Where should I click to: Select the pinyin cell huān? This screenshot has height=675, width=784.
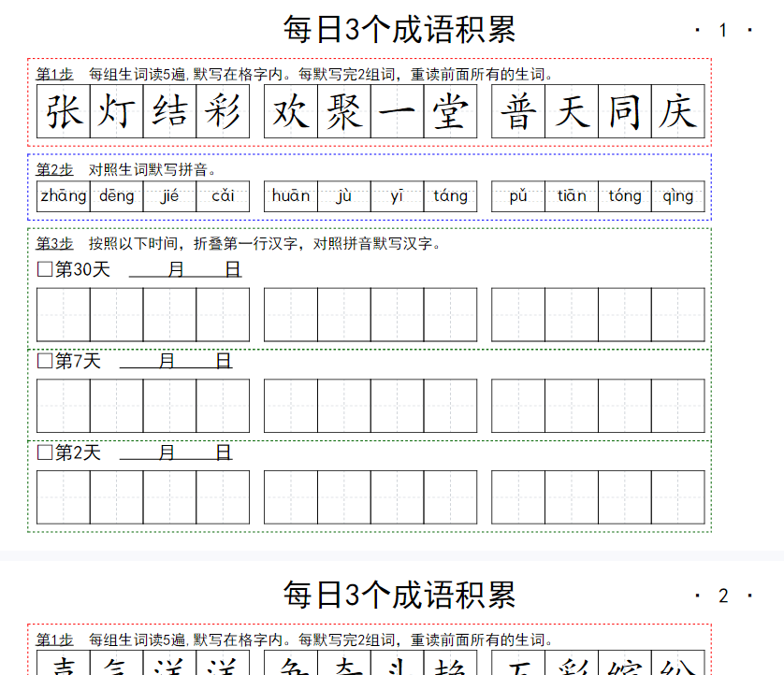(291, 196)
